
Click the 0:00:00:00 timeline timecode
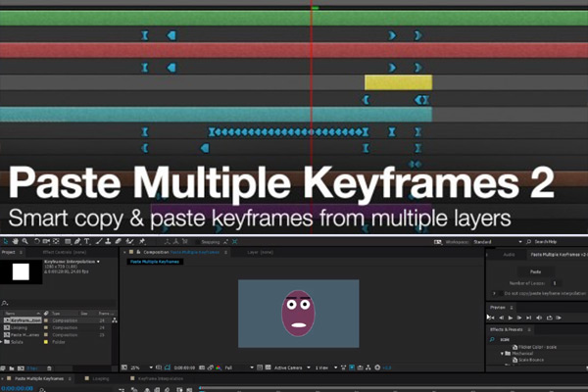tap(18, 388)
